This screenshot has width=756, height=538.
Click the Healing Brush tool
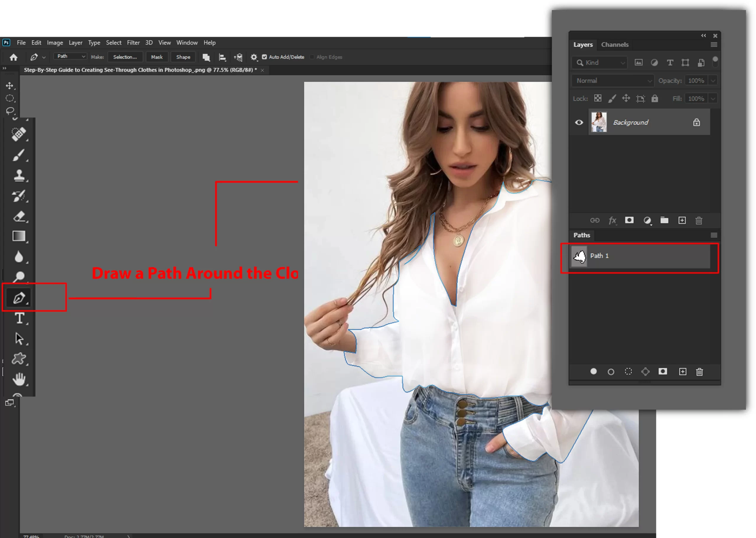[x=19, y=134]
